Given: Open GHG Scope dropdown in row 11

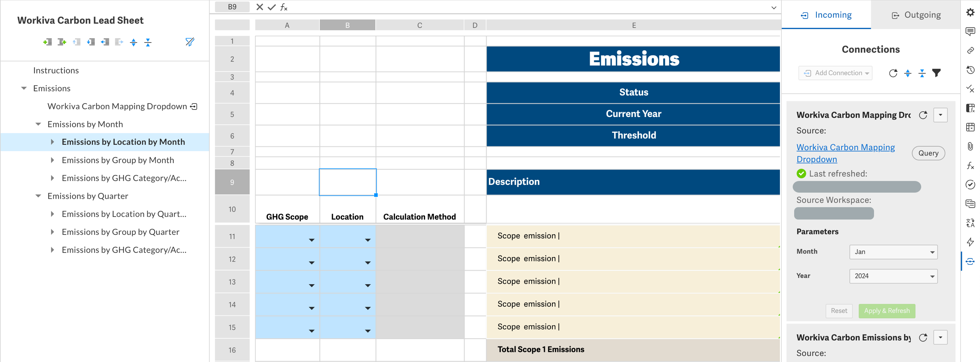Looking at the screenshot, I should point(311,240).
